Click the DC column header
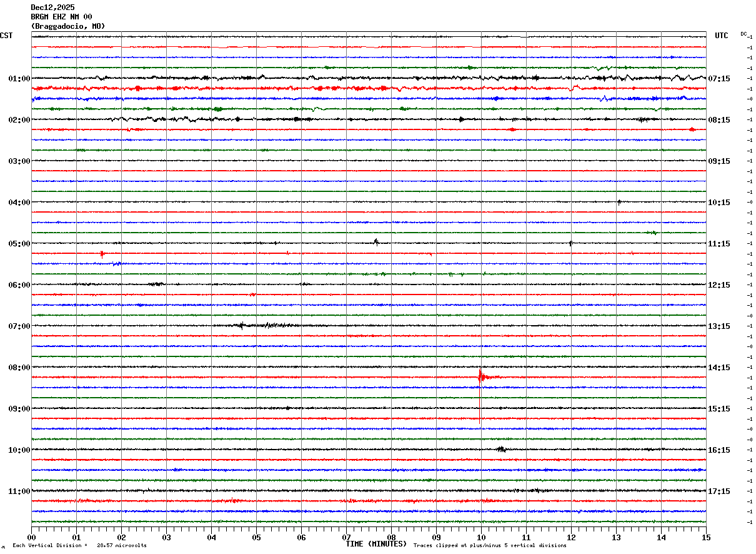 coord(744,34)
